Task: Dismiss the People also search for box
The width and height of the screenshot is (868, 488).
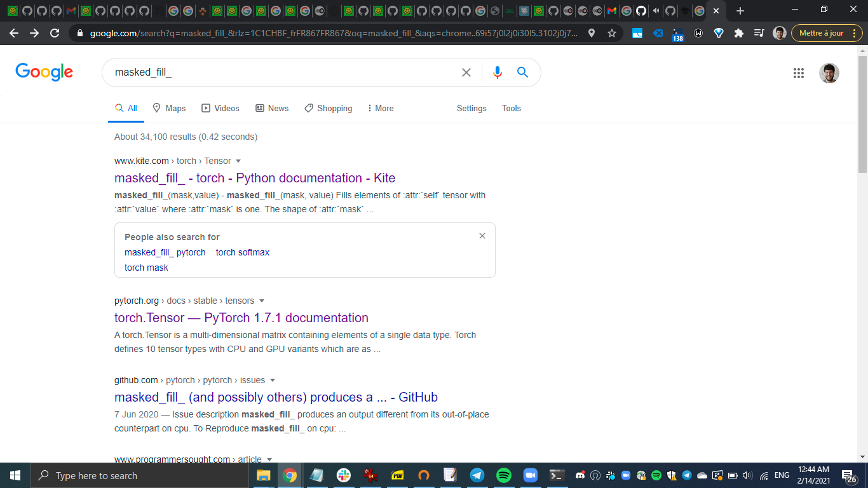Action: click(482, 235)
